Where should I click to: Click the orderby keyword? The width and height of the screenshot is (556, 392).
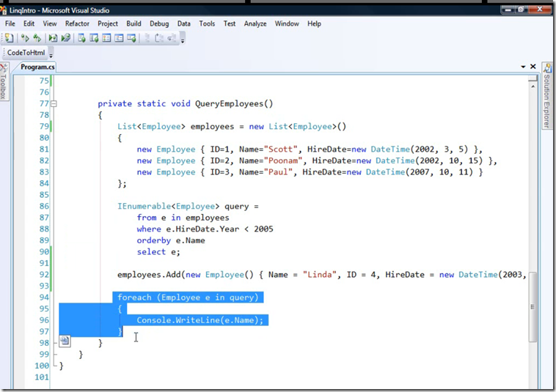pyautogui.click(x=154, y=240)
